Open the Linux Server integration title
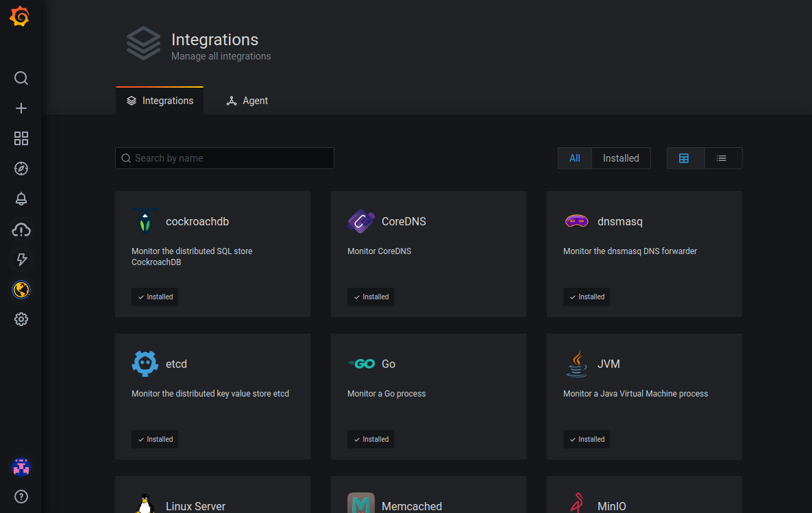Screen dimensions: 812x513 [195, 506]
